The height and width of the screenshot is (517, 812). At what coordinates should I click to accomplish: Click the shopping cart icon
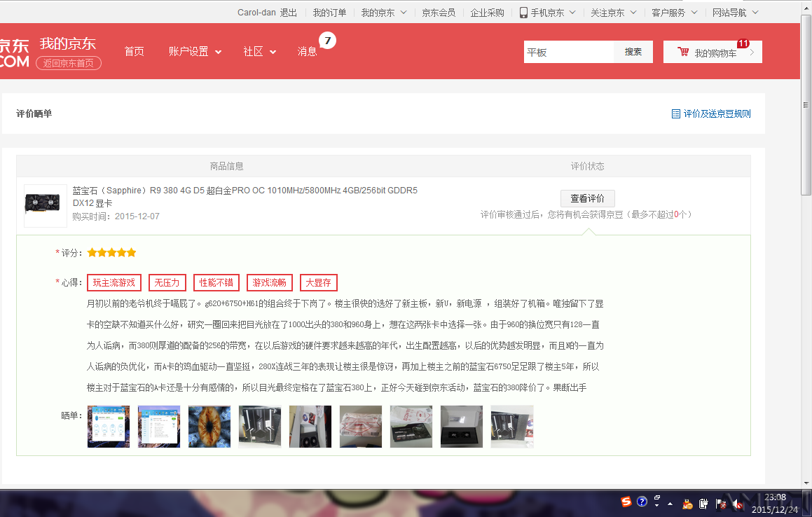(x=683, y=52)
